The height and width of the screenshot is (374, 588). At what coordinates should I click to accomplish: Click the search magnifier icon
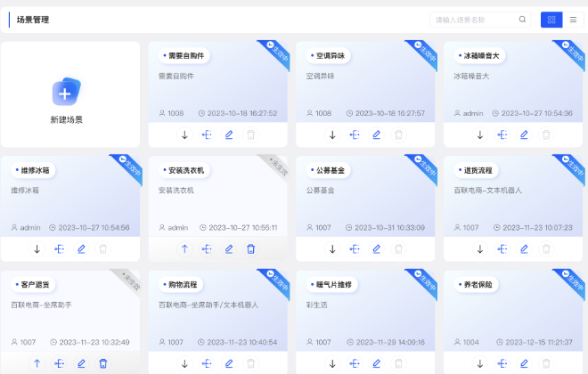[522, 19]
